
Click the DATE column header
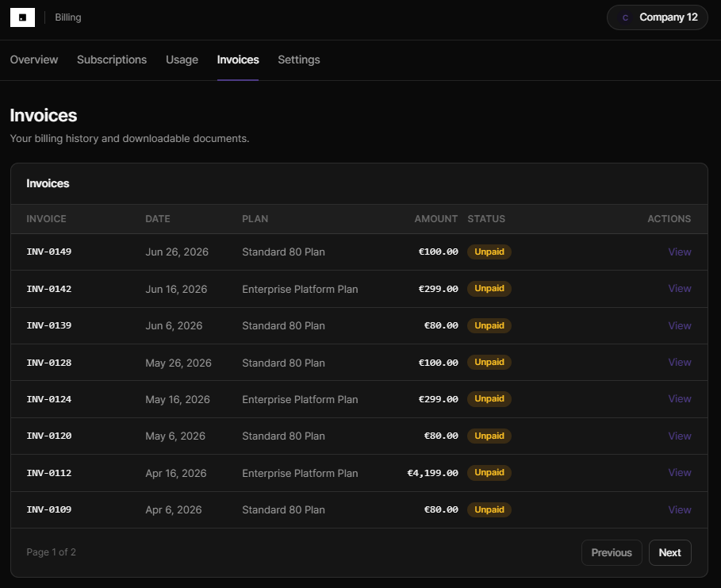(x=158, y=219)
